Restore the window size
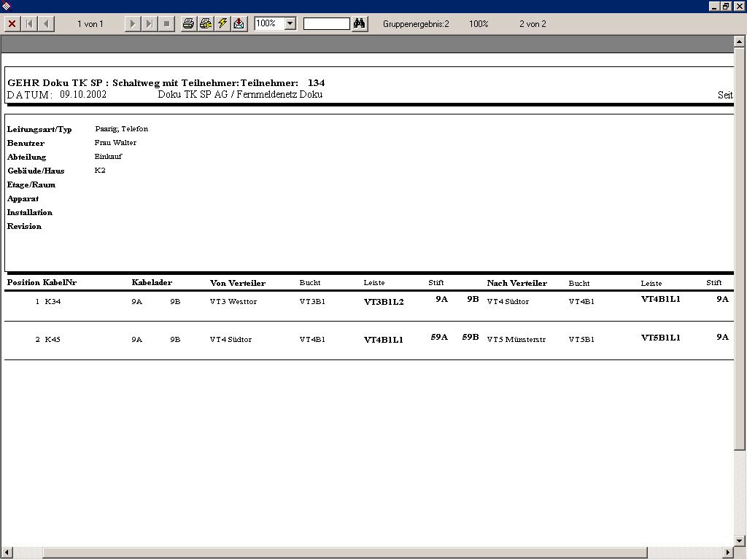This screenshot has width=747, height=560. coord(726,6)
